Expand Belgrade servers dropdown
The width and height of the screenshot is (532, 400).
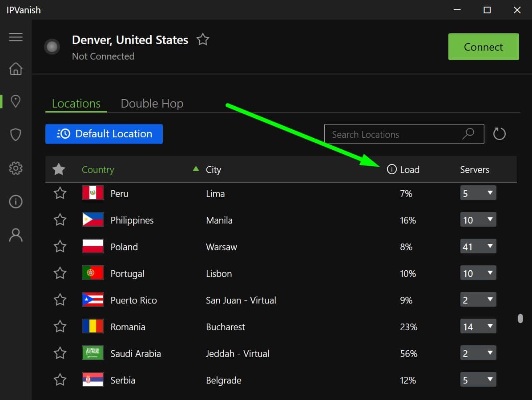coord(478,380)
